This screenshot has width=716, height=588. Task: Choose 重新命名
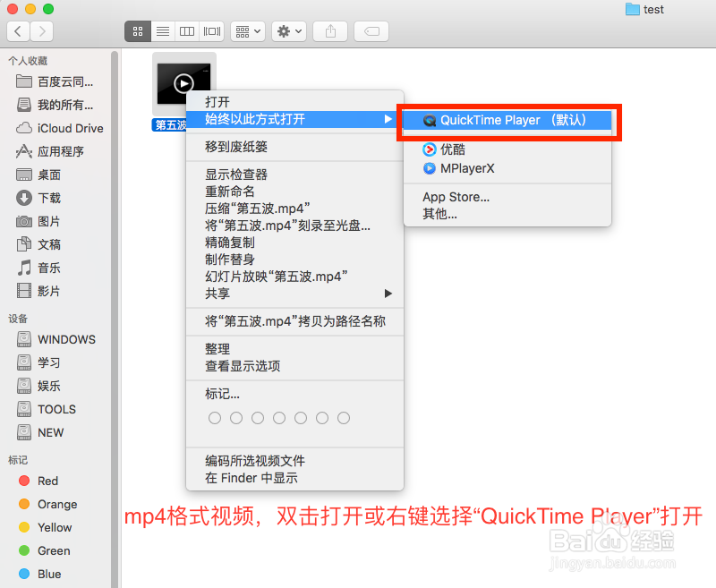pyautogui.click(x=295, y=192)
